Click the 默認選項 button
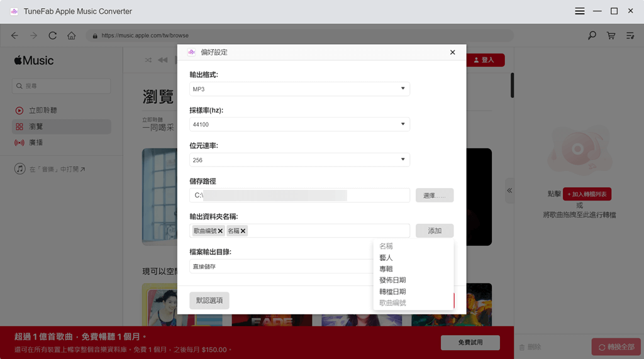 pos(209,301)
